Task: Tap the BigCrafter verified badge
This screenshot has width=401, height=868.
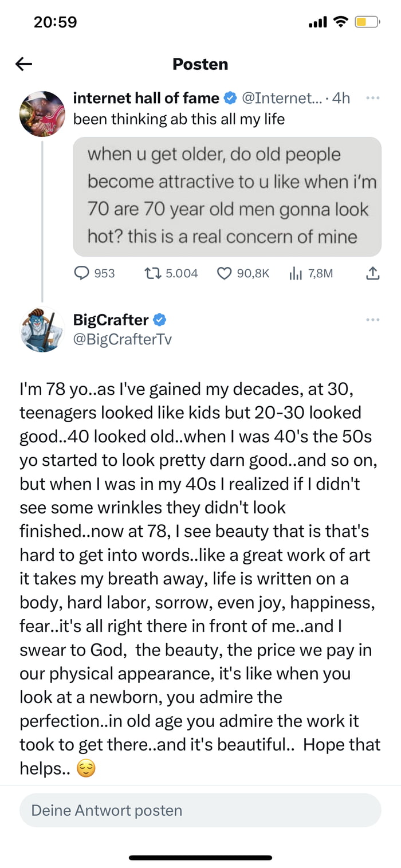Action: (160, 320)
